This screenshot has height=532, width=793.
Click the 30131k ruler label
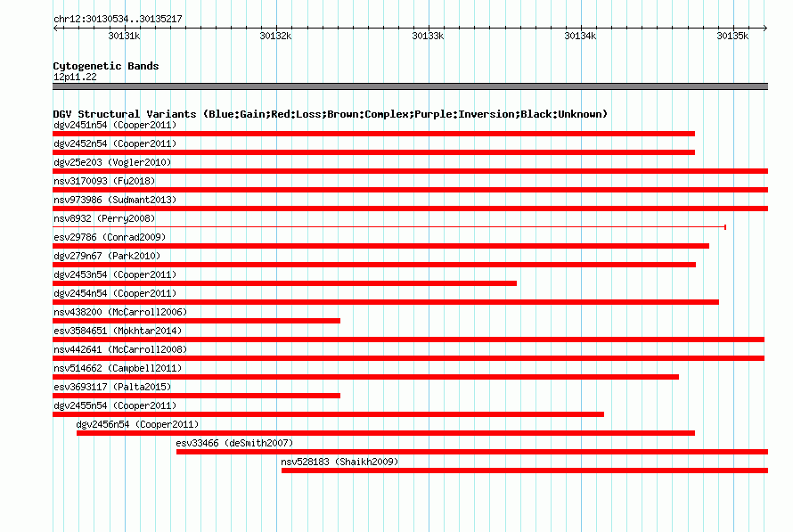[125, 36]
